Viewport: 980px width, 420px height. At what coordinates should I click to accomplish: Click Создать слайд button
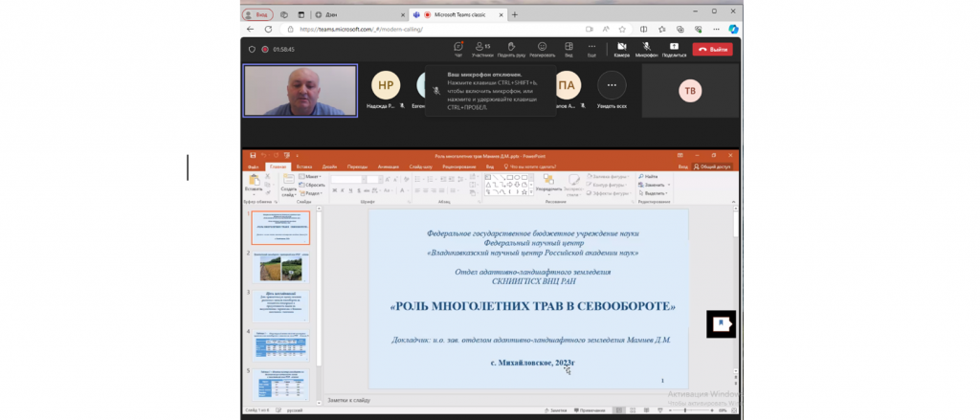pyautogui.click(x=289, y=185)
